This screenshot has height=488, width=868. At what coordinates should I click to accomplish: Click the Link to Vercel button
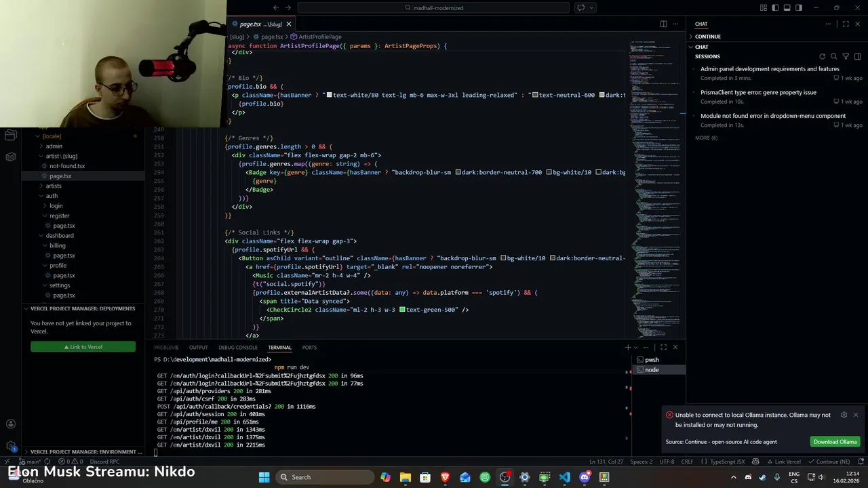tap(83, 347)
